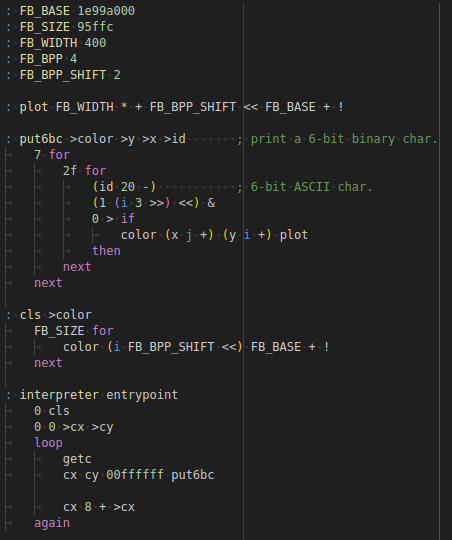Select the FB_WIDTH constant line
This screenshot has height=540, width=452.
pos(56,43)
